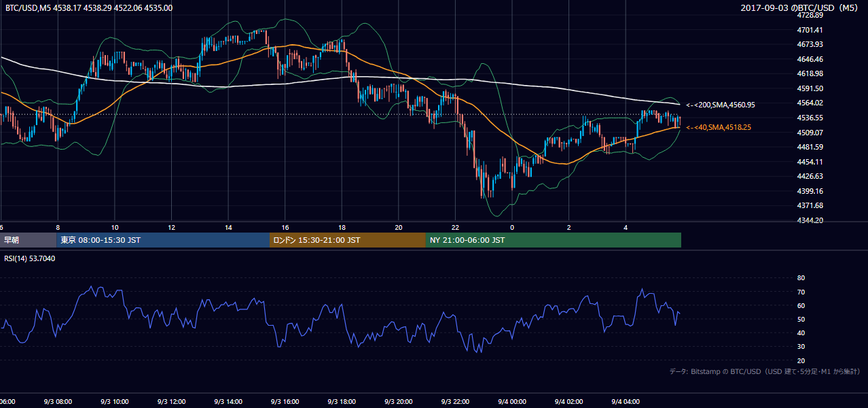The width and height of the screenshot is (868, 408).
Task: Click the 4591.50 price level label
Action: click(x=810, y=88)
